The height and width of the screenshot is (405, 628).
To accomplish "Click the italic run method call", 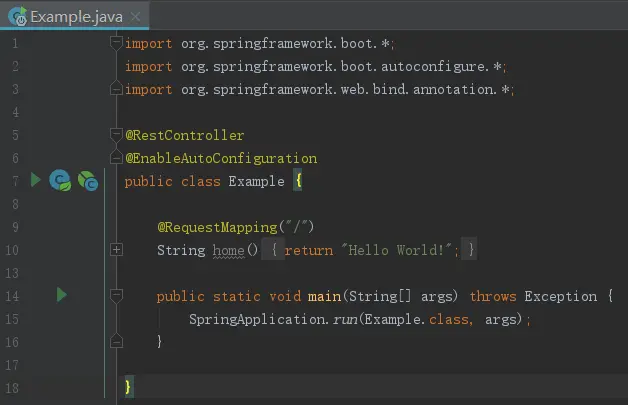I will 345,320.
